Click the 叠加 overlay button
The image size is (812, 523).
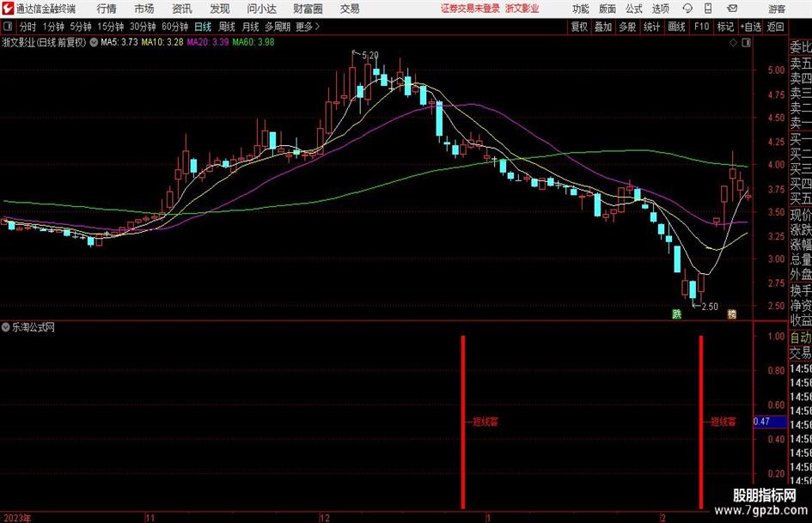[603, 27]
